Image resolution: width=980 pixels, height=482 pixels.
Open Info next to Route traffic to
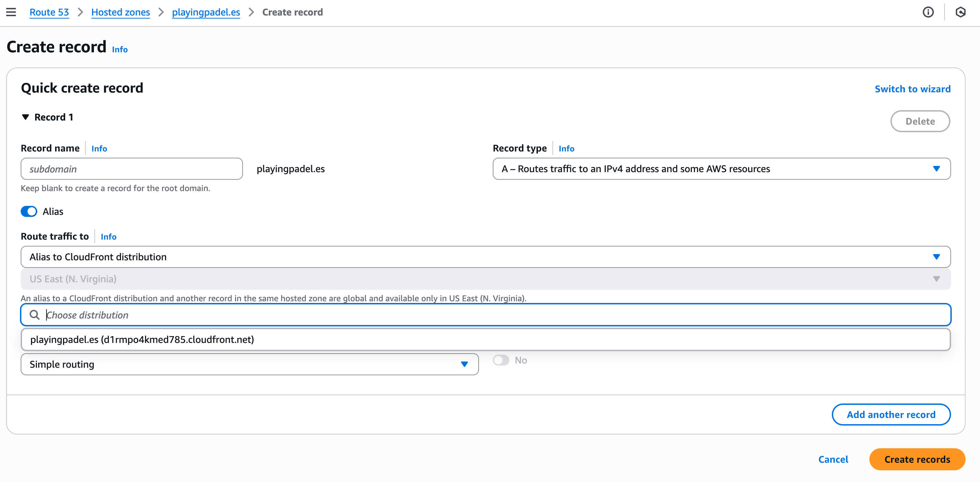tap(109, 237)
